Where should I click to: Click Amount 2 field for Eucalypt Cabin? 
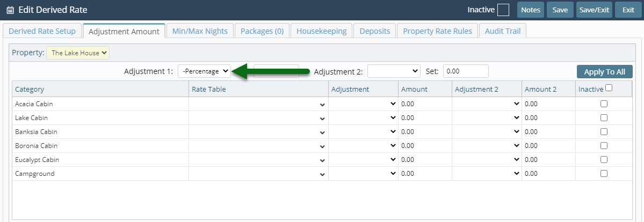[548, 160]
